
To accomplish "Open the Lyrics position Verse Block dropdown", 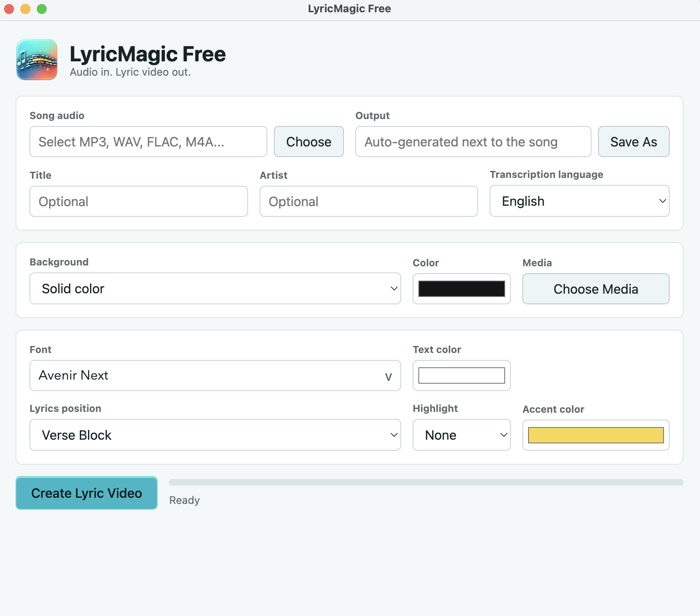I will tap(215, 435).
